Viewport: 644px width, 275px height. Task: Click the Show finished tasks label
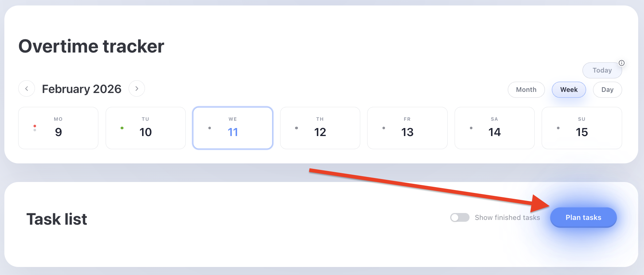507,218
